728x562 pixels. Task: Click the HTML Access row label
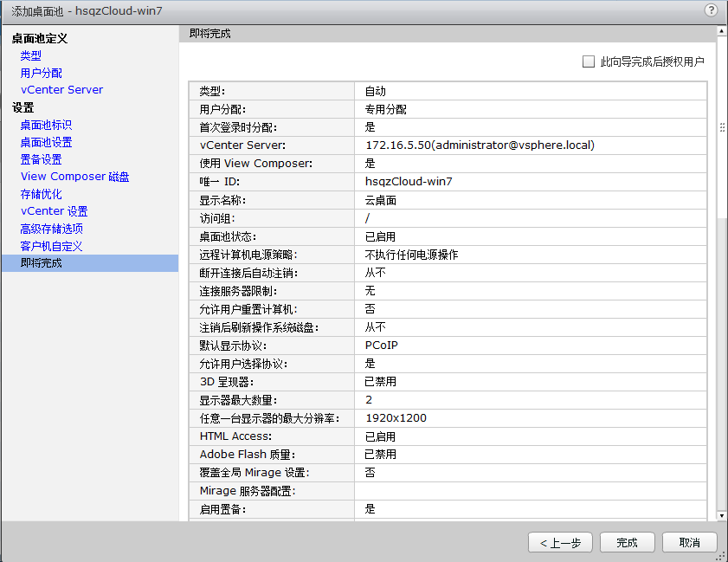coord(235,436)
